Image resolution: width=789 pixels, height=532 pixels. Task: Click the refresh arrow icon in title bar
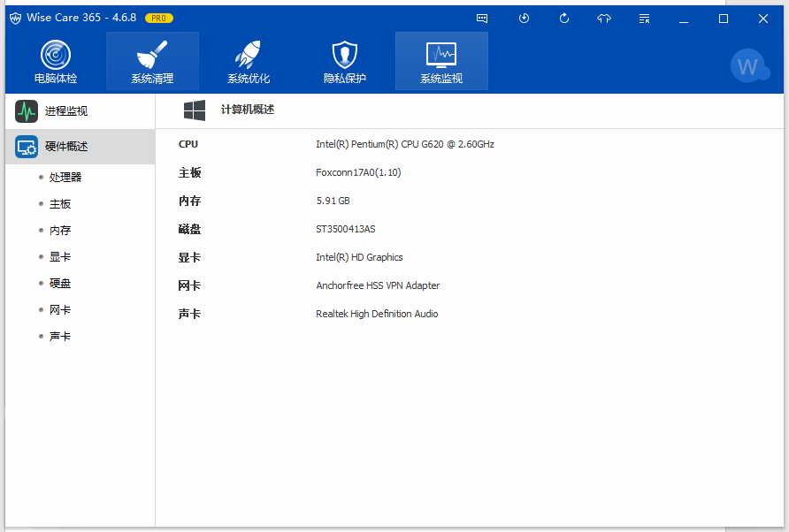pyautogui.click(x=564, y=19)
